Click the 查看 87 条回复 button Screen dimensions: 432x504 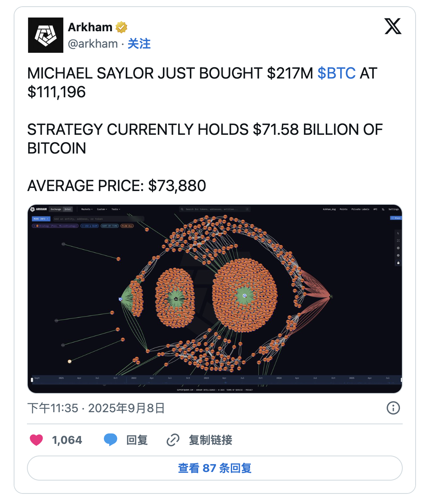(x=215, y=468)
